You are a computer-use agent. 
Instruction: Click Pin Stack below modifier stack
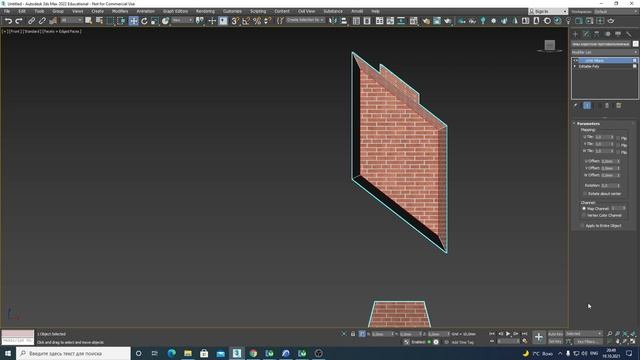coord(576,105)
